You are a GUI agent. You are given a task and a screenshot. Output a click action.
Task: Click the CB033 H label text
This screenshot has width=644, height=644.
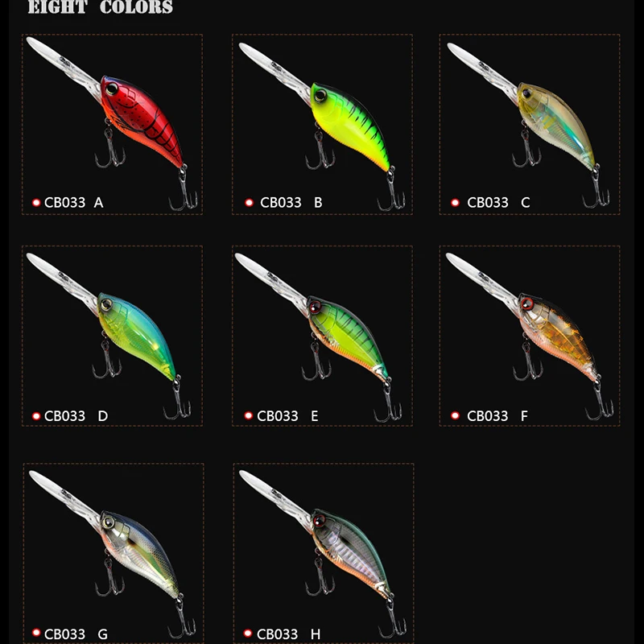[288, 634]
